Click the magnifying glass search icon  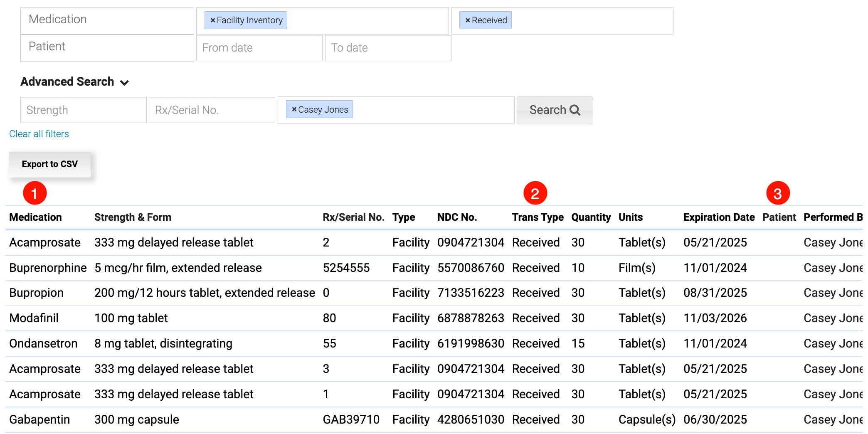(x=575, y=110)
